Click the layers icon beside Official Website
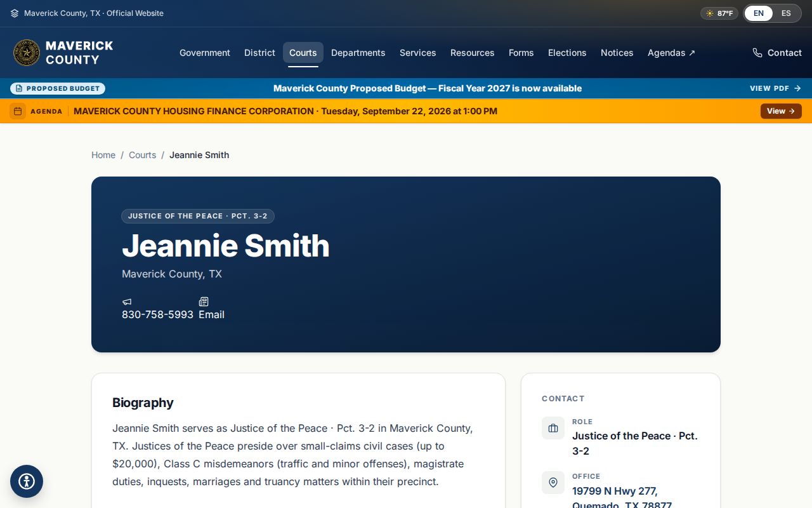The width and height of the screenshot is (812, 508). pyautogui.click(x=15, y=13)
